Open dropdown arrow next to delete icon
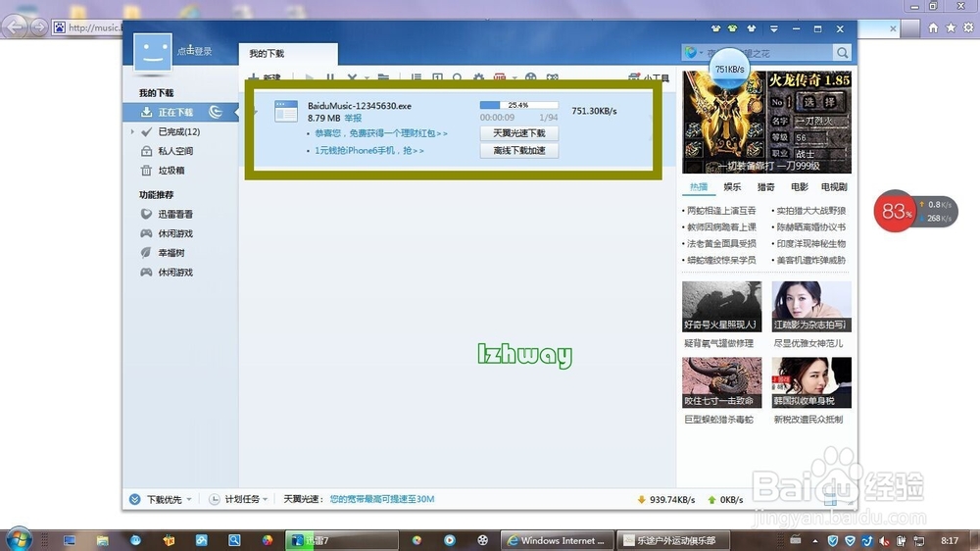The image size is (980, 551). click(x=367, y=78)
